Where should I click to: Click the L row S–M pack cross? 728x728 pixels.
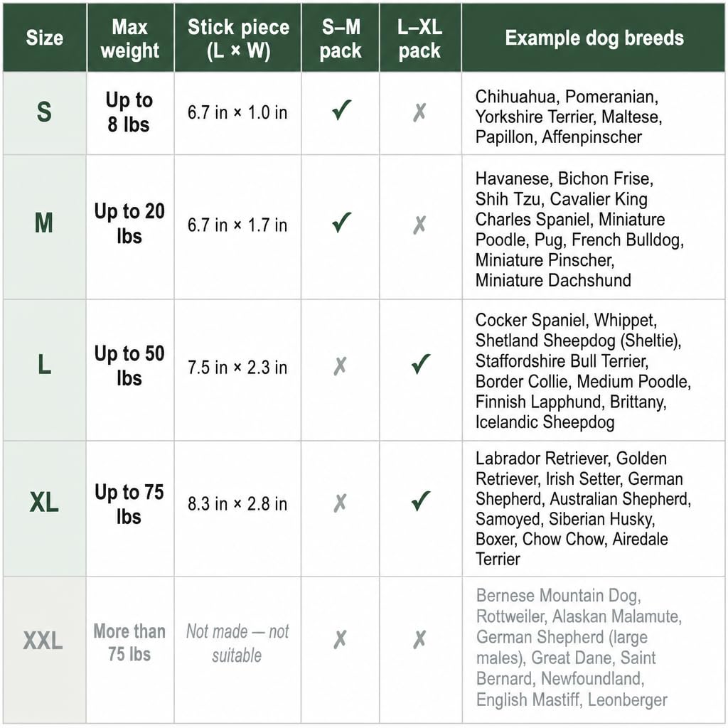coord(340,366)
